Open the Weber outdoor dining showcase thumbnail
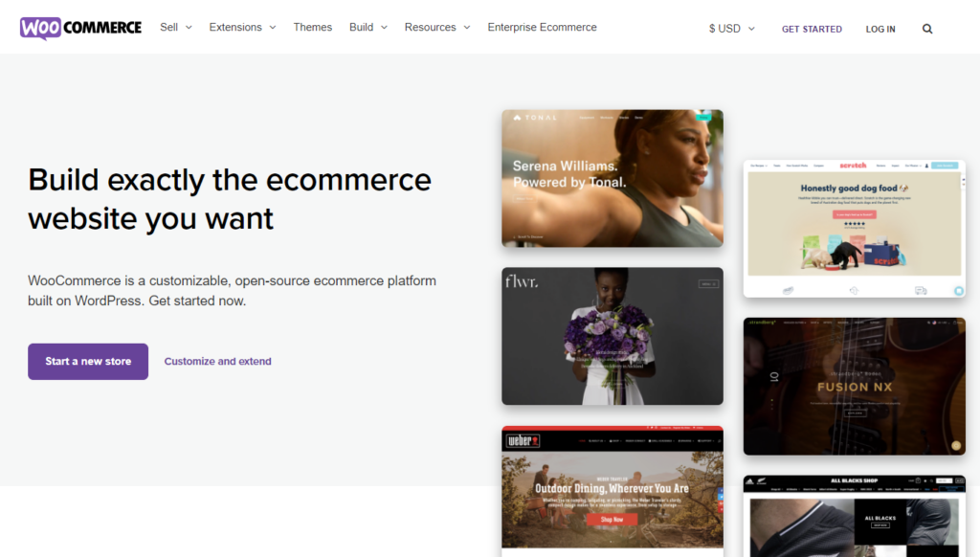The width and height of the screenshot is (980, 557). point(612,491)
